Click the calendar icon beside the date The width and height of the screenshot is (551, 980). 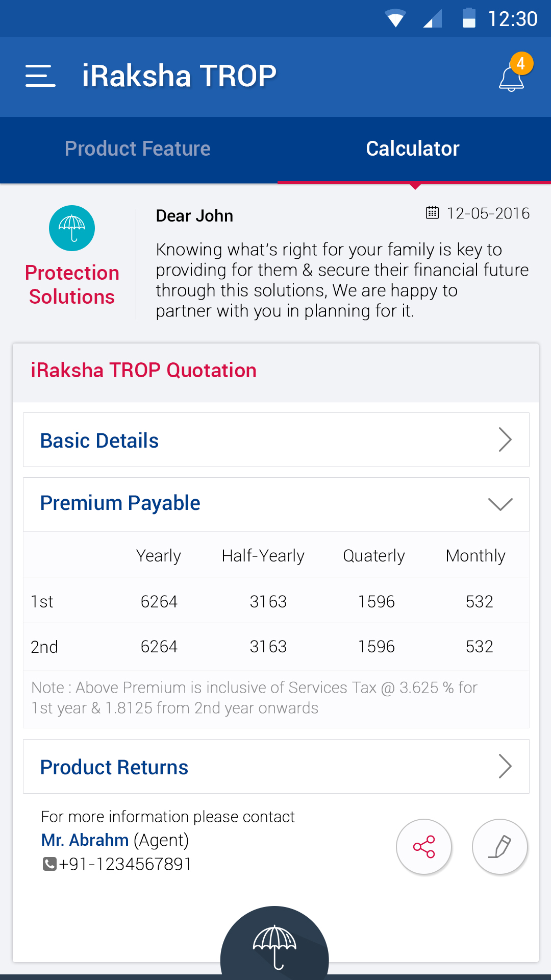point(432,213)
